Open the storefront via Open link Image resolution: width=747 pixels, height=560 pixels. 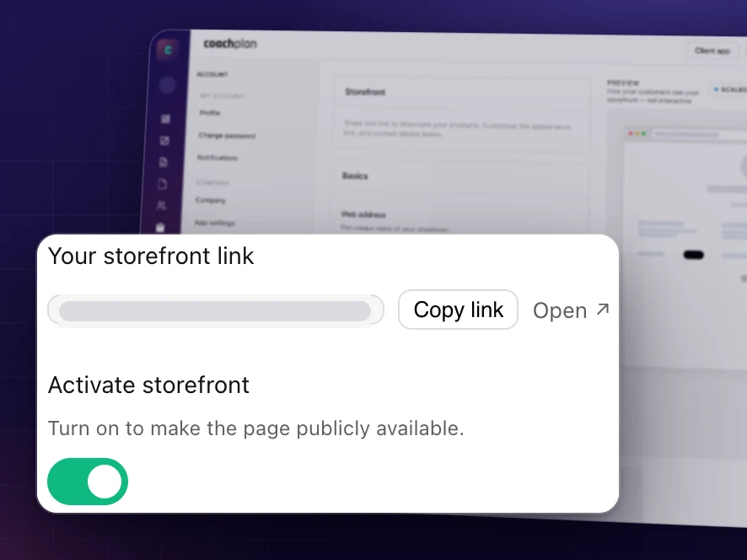coord(571,310)
